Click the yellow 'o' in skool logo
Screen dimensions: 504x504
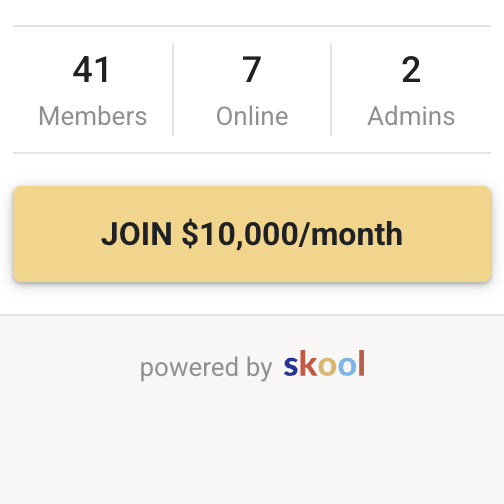coord(327,366)
